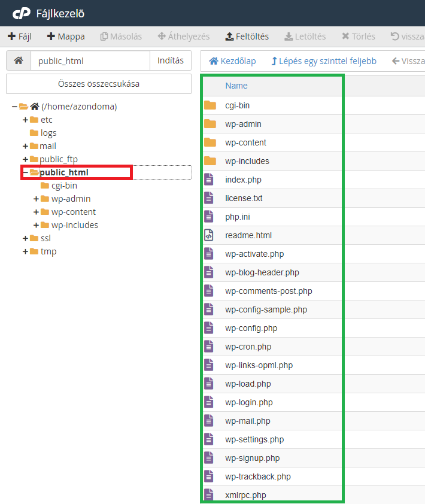Click the wp-content folder icon in list

[210, 142]
